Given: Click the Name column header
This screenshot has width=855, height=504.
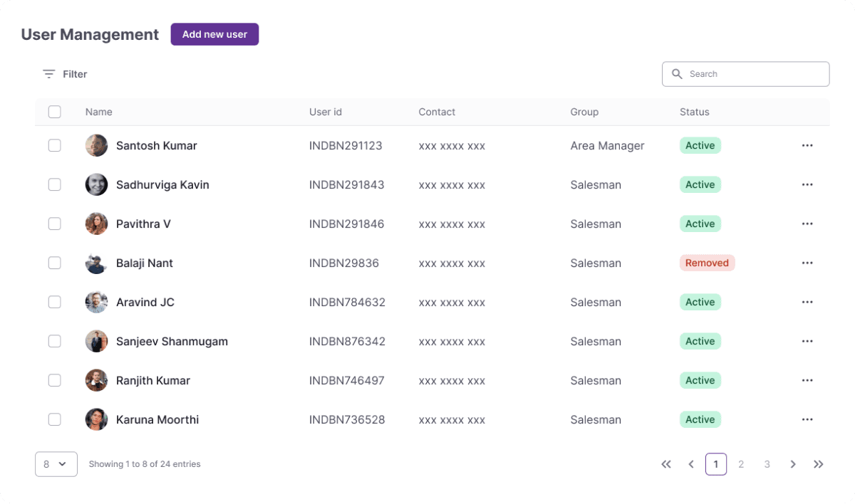Looking at the screenshot, I should (x=99, y=112).
